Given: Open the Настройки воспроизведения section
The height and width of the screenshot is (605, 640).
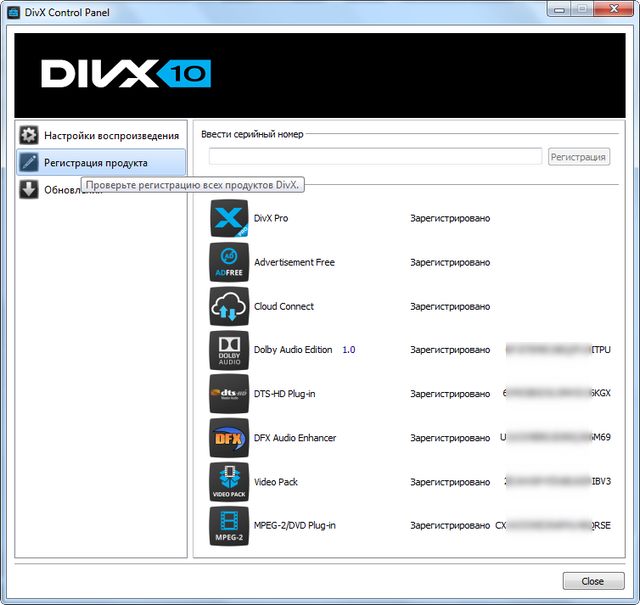Looking at the screenshot, I should (111, 135).
